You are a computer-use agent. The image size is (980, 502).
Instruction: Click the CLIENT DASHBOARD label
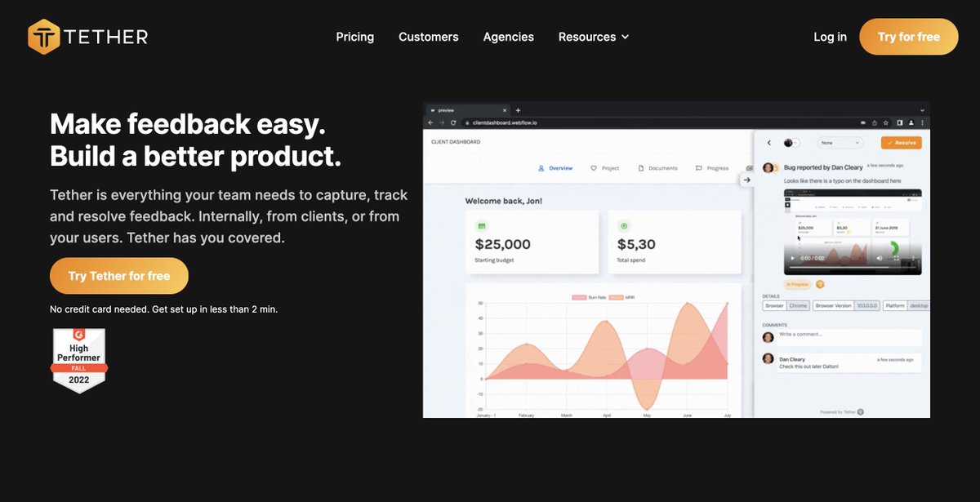click(456, 142)
